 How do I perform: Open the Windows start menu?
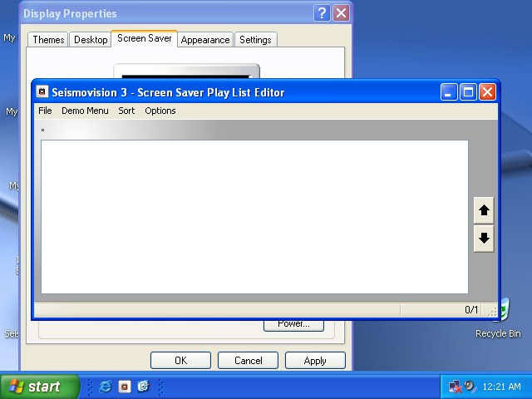click(40, 387)
